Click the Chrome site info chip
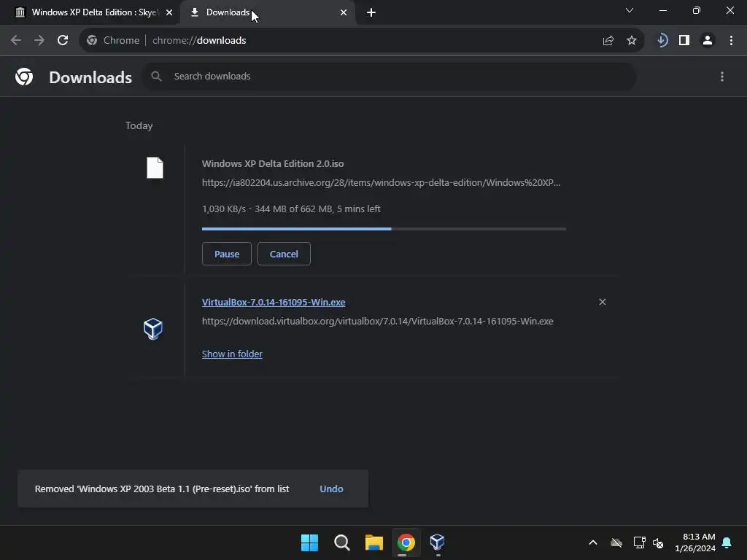The height and width of the screenshot is (560, 747). click(113, 41)
